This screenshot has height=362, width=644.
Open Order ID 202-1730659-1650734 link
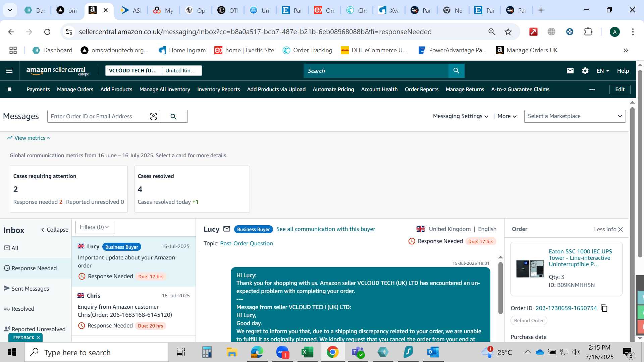click(566, 308)
